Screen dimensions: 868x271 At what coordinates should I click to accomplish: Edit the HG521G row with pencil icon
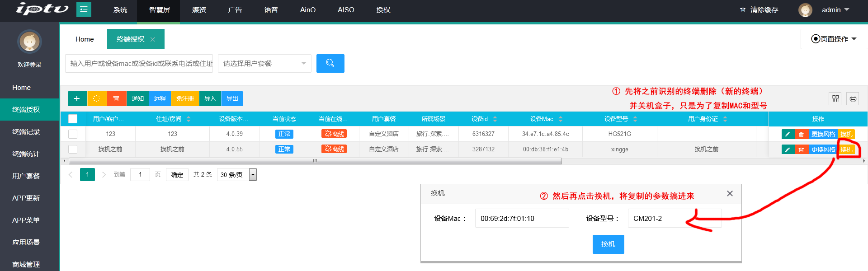(788, 134)
